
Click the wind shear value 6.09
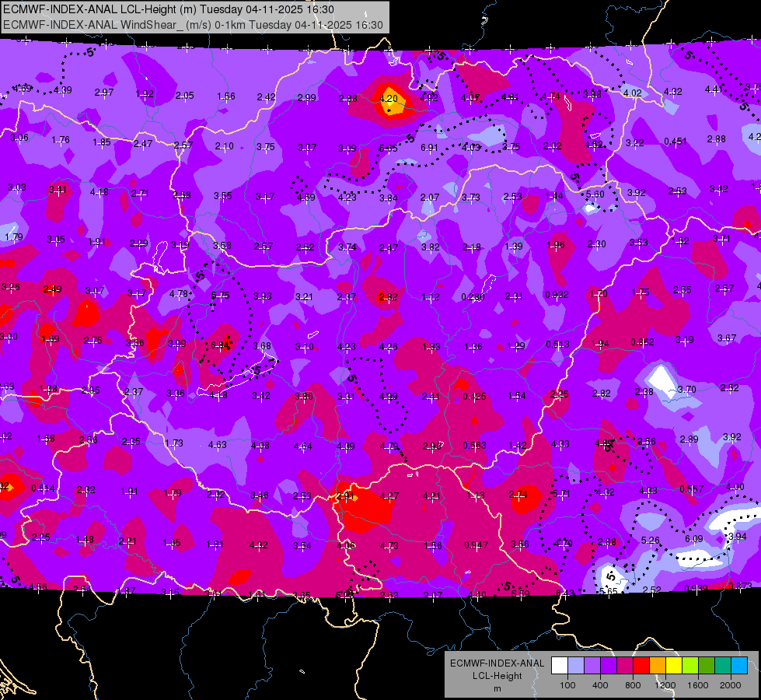tap(694, 539)
